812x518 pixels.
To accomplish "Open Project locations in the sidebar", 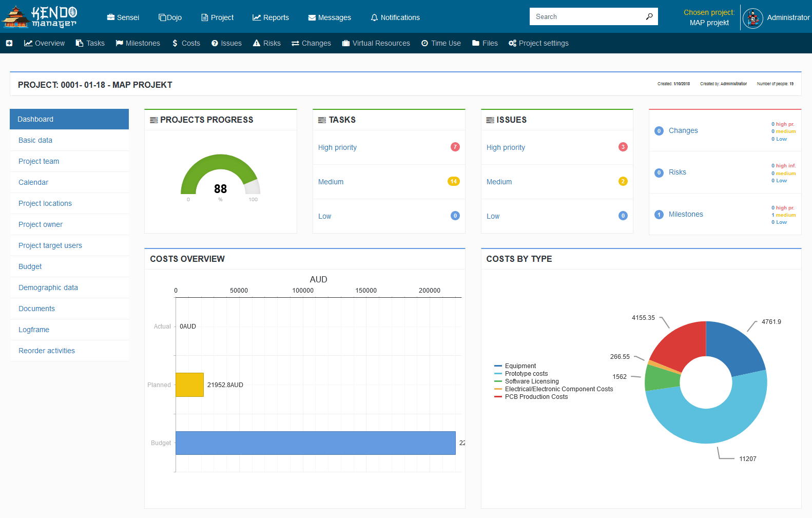I will click(x=69, y=203).
